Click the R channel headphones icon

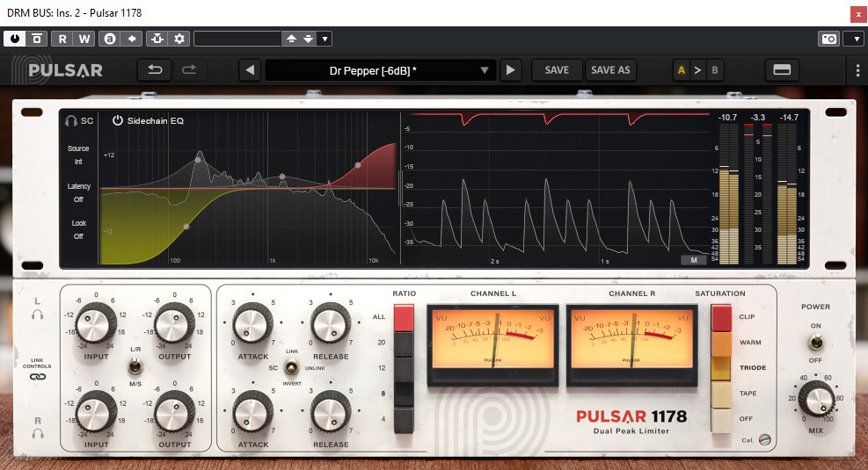[38, 433]
